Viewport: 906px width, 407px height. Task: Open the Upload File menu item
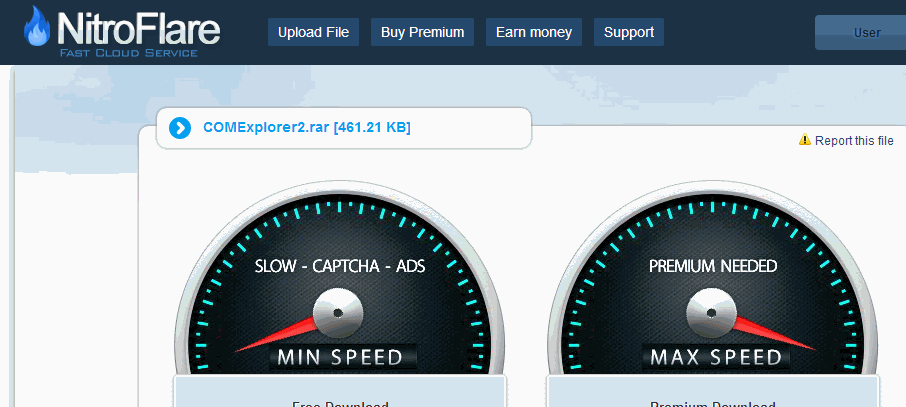click(x=313, y=32)
